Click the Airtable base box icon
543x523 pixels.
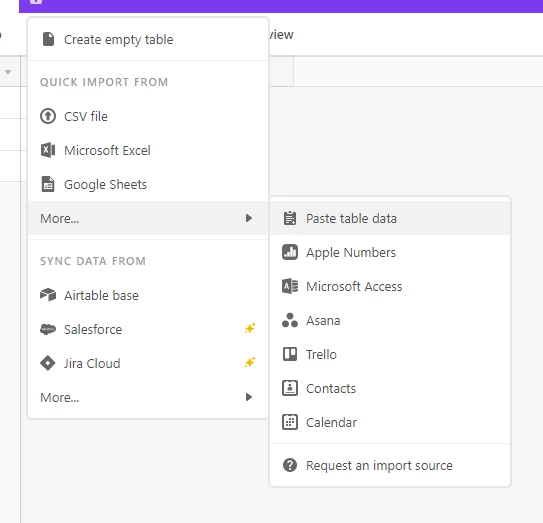[x=48, y=295]
